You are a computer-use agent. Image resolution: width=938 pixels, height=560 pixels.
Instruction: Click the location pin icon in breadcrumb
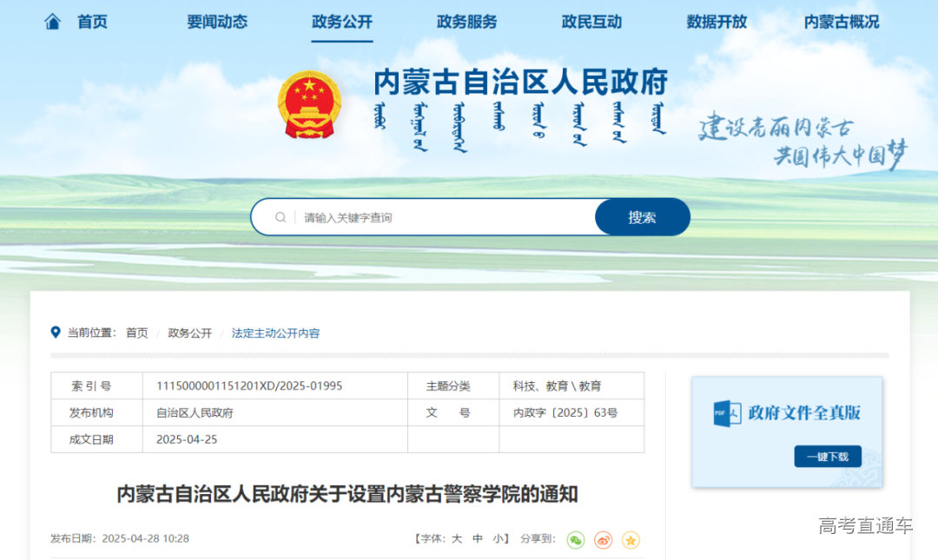(56, 333)
